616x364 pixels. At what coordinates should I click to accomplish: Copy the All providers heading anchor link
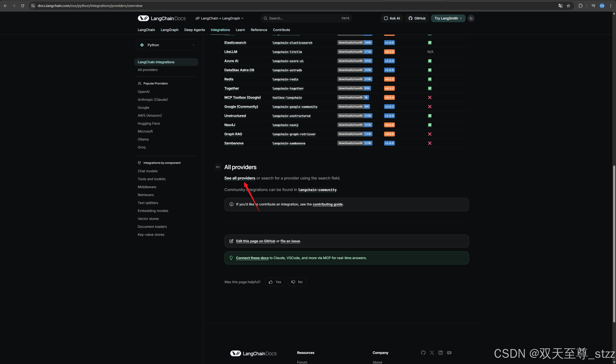pos(218,167)
